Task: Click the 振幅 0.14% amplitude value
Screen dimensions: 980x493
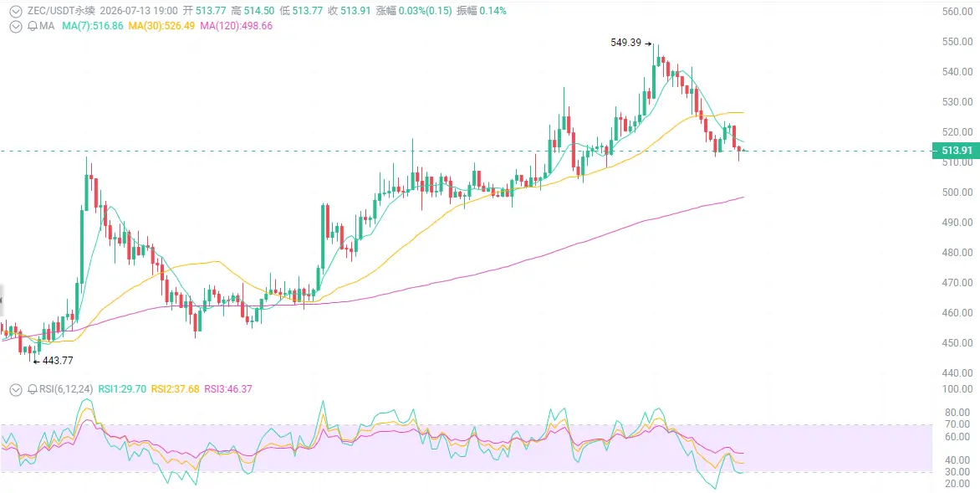Action: click(482, 11)
